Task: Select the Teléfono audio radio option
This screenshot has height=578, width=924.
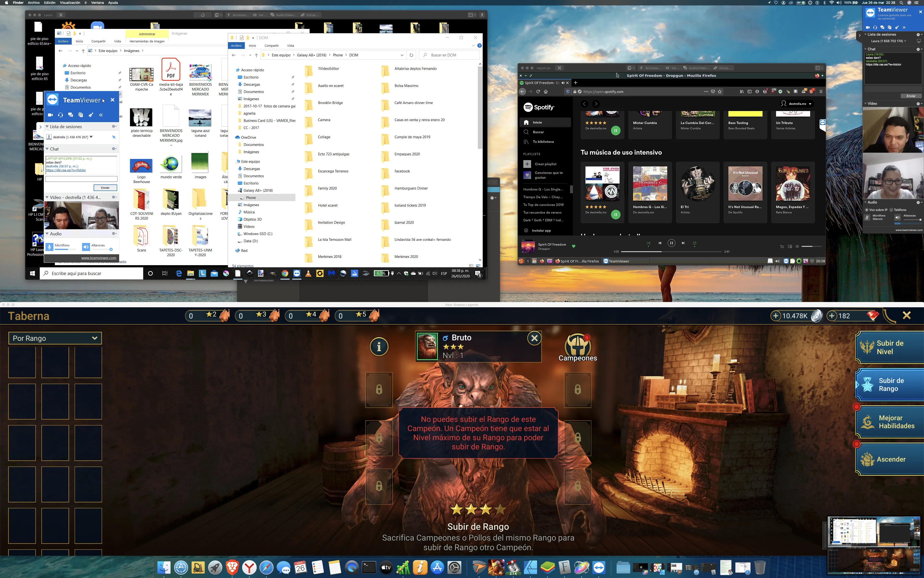Action: coord(892,210)
